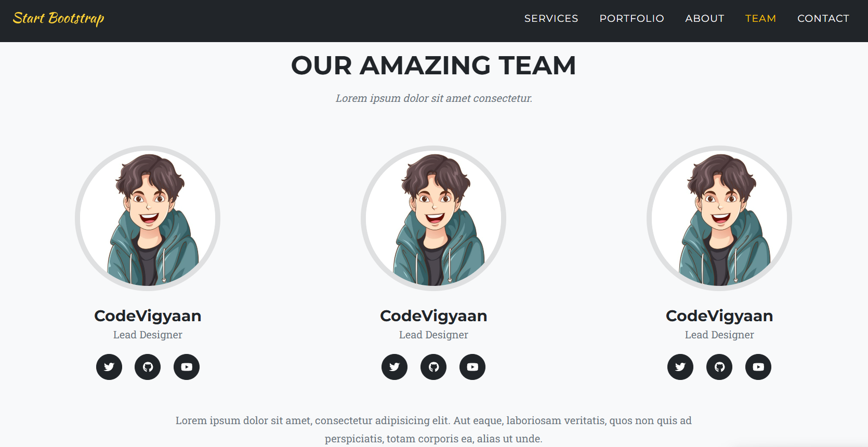Screen dimensions: 868x447
Task: Open the first team member's GitHub icon
Action: click(x=148, y=367)
